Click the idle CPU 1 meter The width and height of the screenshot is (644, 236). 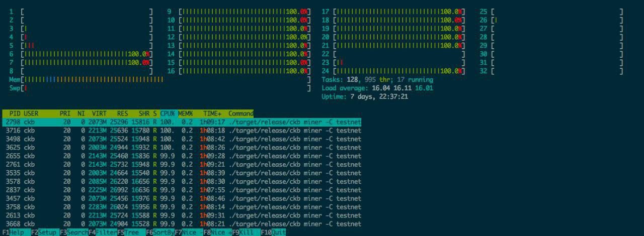81,11
